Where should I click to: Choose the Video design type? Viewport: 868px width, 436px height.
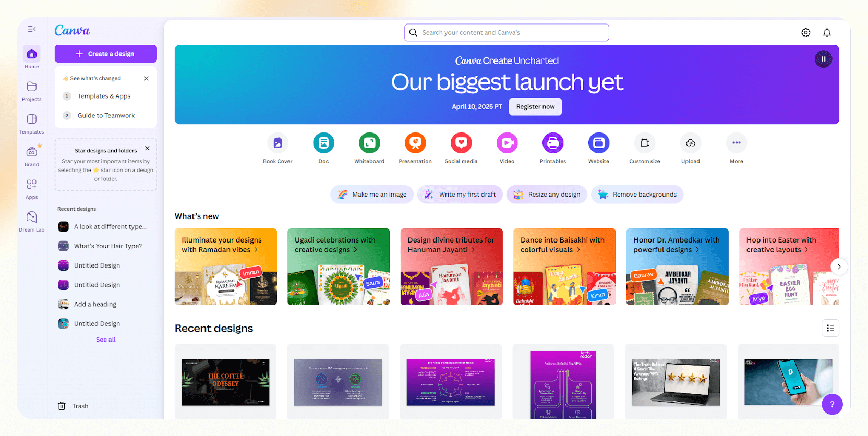[x=507, y=149]
